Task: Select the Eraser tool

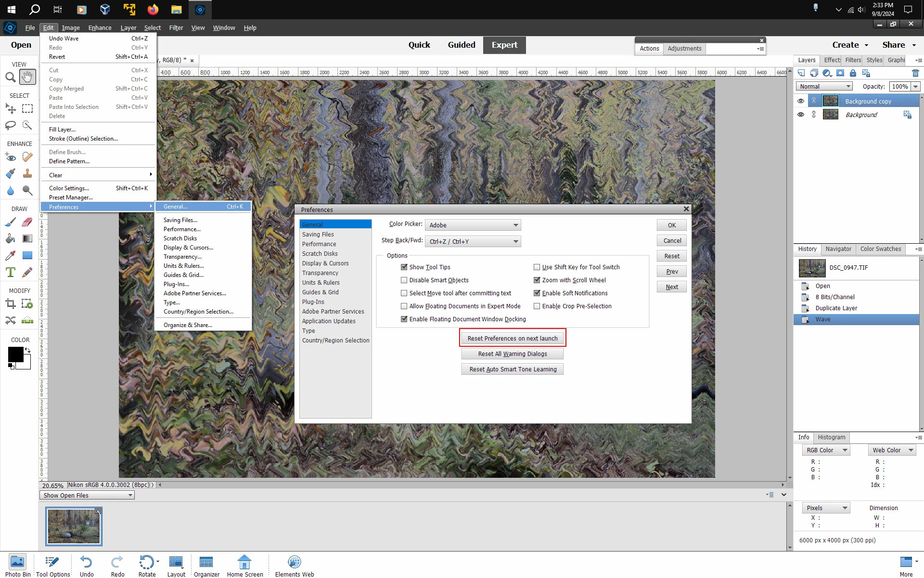Action: coord(27,222)
